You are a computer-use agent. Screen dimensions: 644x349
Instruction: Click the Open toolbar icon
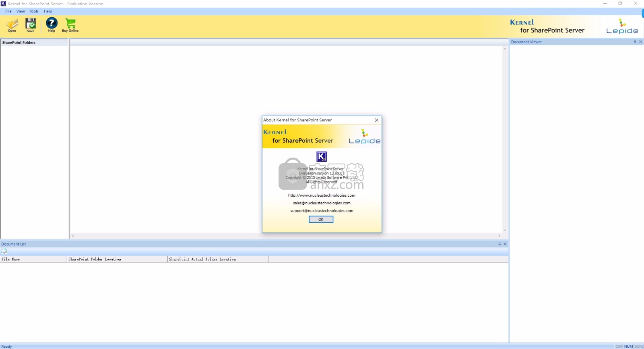(12, 25)
